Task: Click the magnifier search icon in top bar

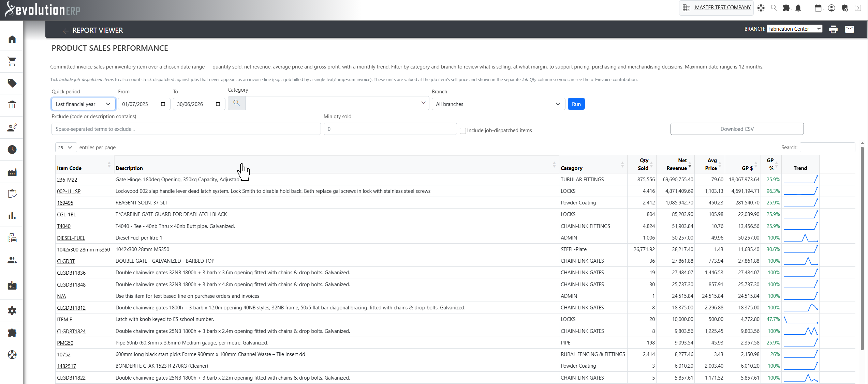Action: 774,8
